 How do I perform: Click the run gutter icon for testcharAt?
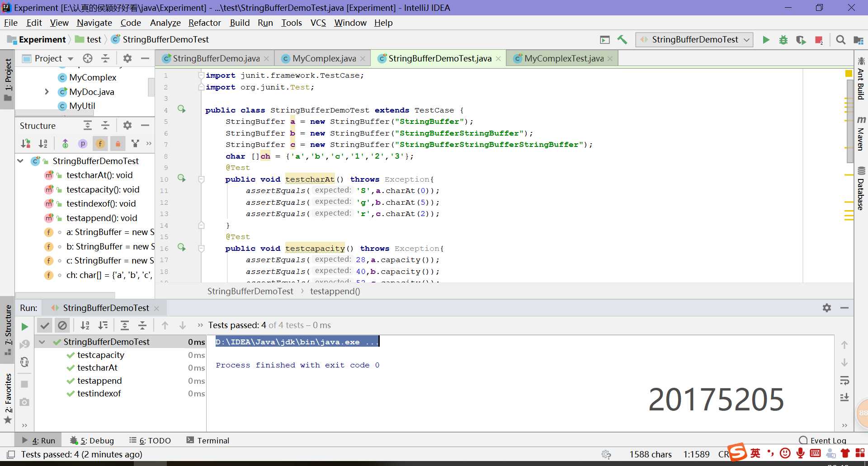[x=181, y=178]
